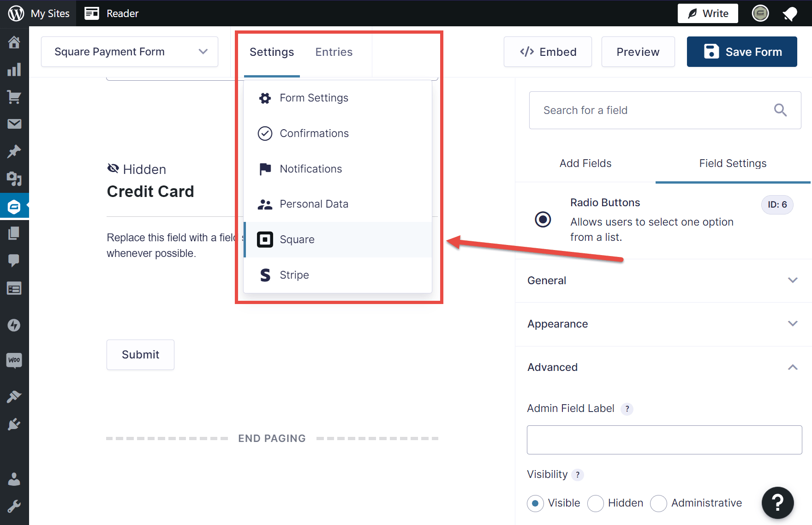
Task: Click the ID: 6 field badge
Action: pyautogui.click(x=777, y=205)
